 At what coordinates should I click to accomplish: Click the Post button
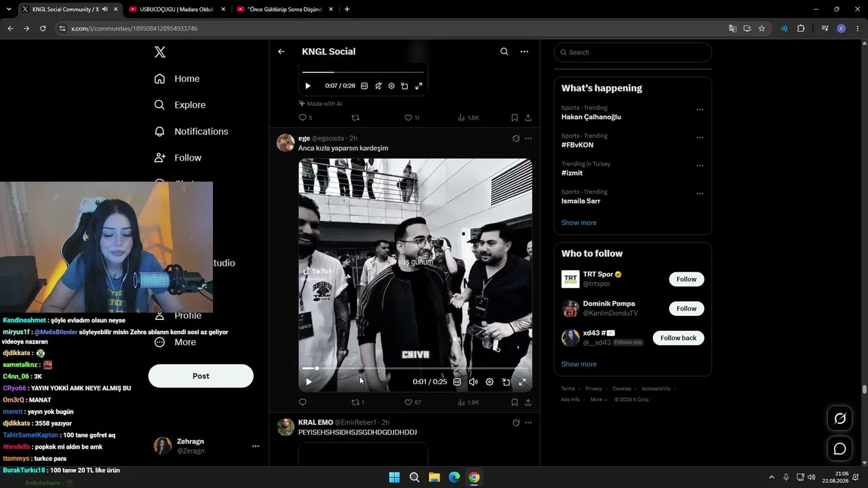[201, 376]
